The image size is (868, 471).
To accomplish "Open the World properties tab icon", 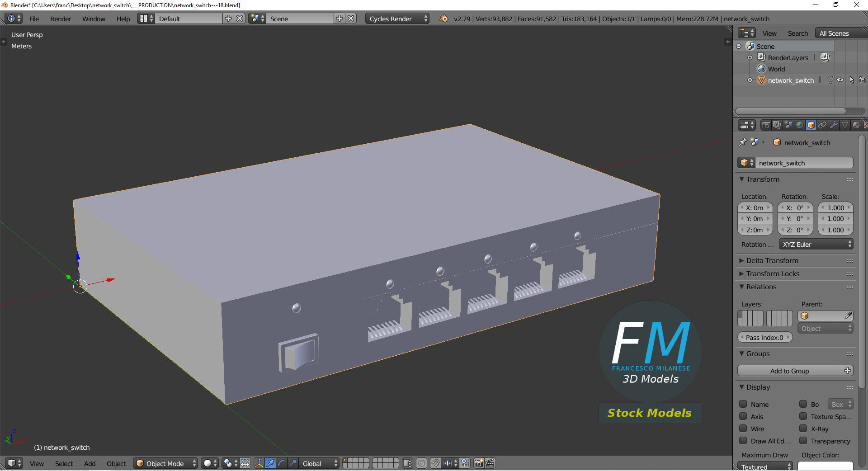I will (x=800, y=125).
